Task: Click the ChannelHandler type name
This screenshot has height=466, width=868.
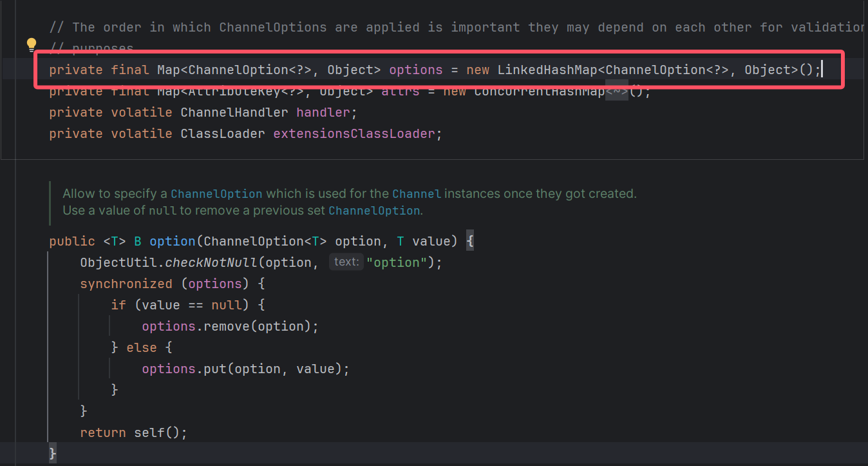Action: pyautogui.click(x=234, y=112)
